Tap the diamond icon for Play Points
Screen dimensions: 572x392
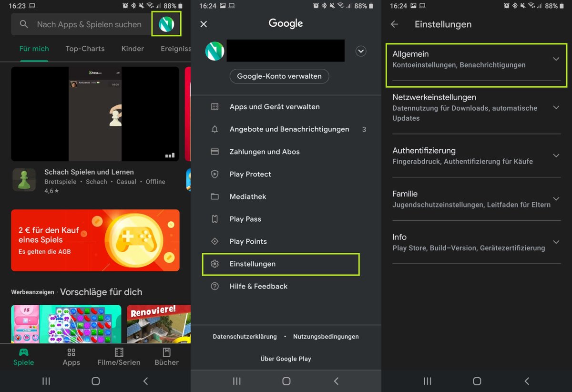pos(214,241)
